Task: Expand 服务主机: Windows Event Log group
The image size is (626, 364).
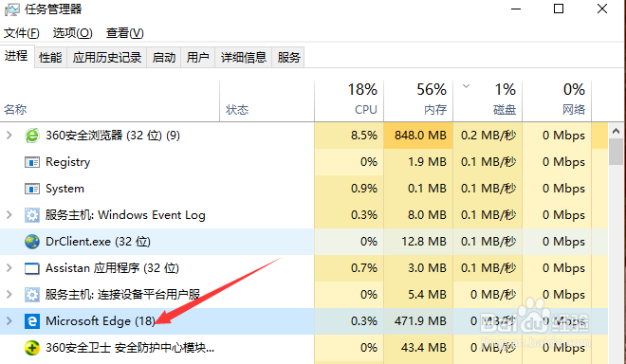Action: [x=9, y=215]
